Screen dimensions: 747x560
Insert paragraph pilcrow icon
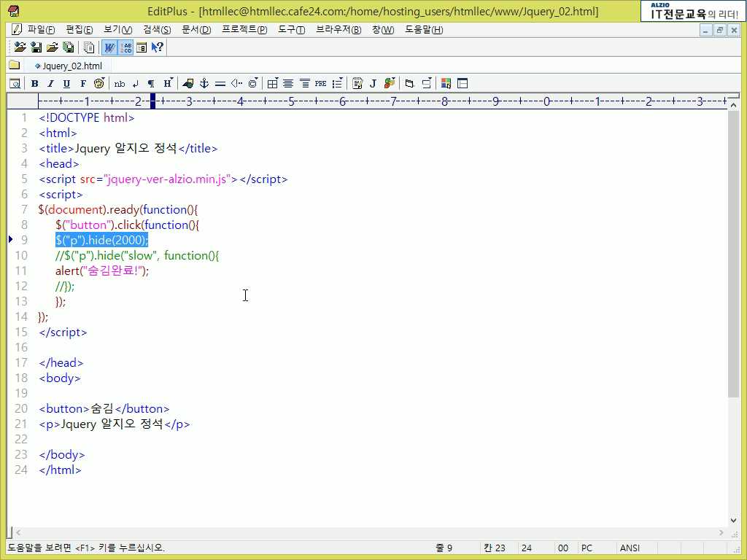coord(151,84)
